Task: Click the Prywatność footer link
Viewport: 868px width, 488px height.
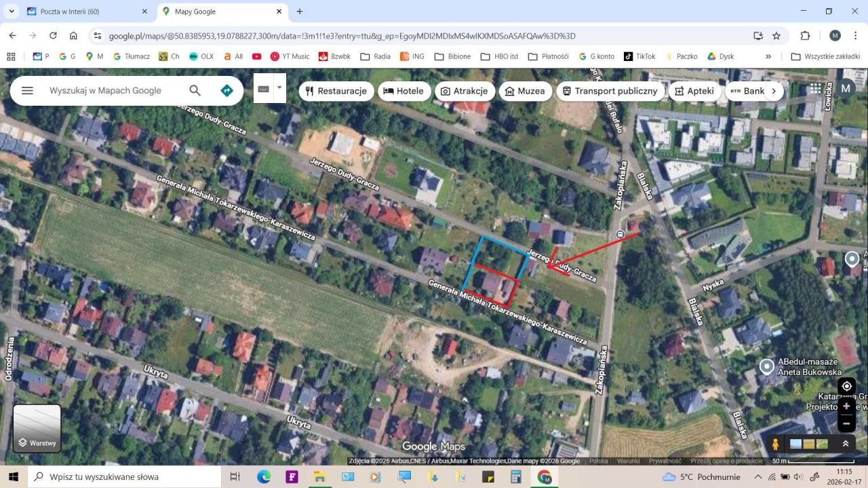Action: point(665,461)
